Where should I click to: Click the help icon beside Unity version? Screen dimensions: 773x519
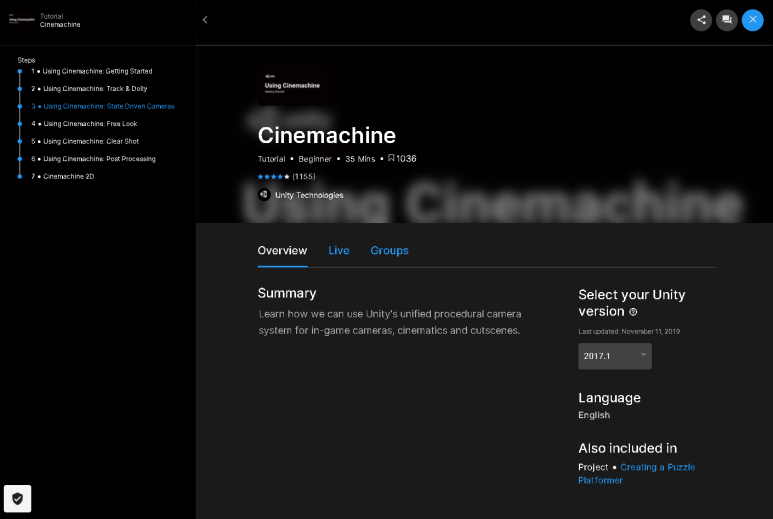click(633, 312)
